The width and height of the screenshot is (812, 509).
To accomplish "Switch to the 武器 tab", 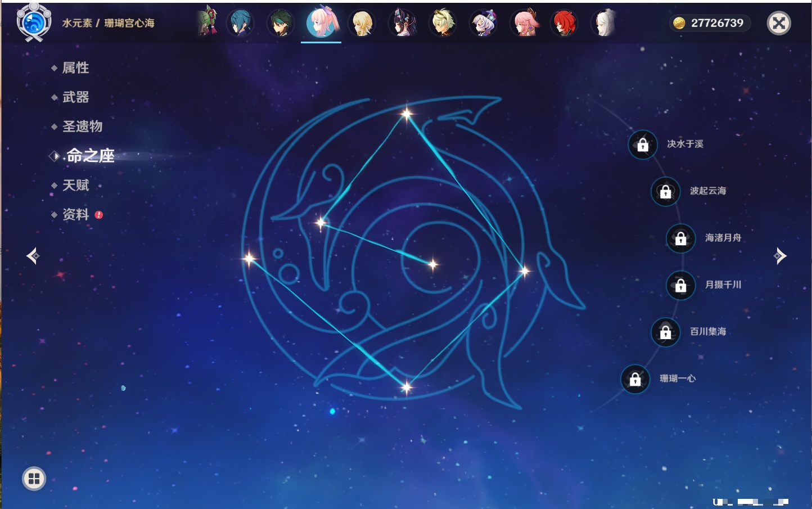I will (x=75, y=97).
